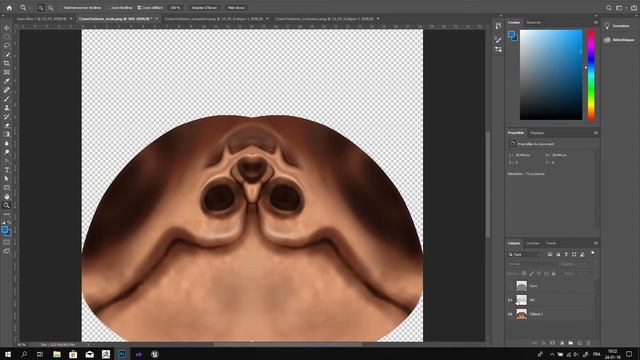Image resolution: width=640 pixels, height=360 pixels.
Task: Switch to the first 'Sans titre' document tab
Action: tap(41, 19)
